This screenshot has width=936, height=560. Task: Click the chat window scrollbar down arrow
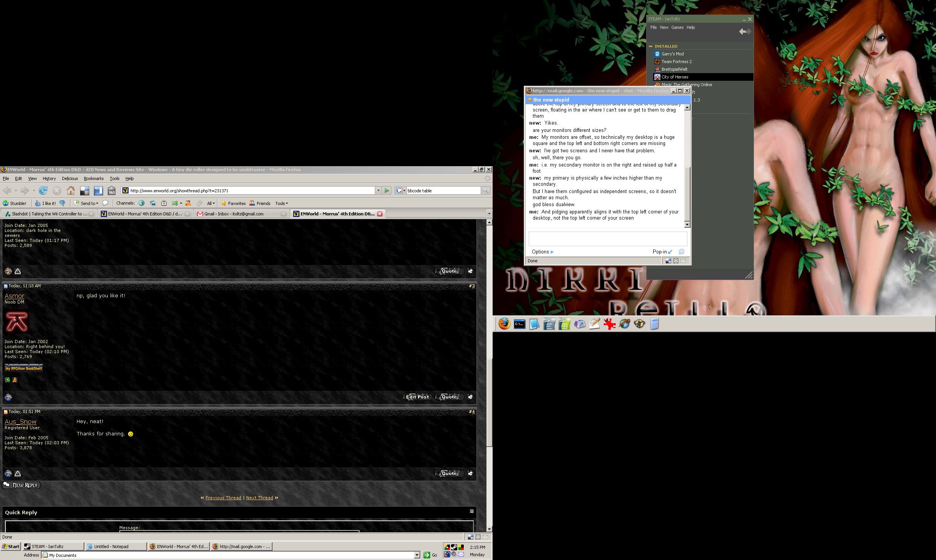[x=687, y=224]
